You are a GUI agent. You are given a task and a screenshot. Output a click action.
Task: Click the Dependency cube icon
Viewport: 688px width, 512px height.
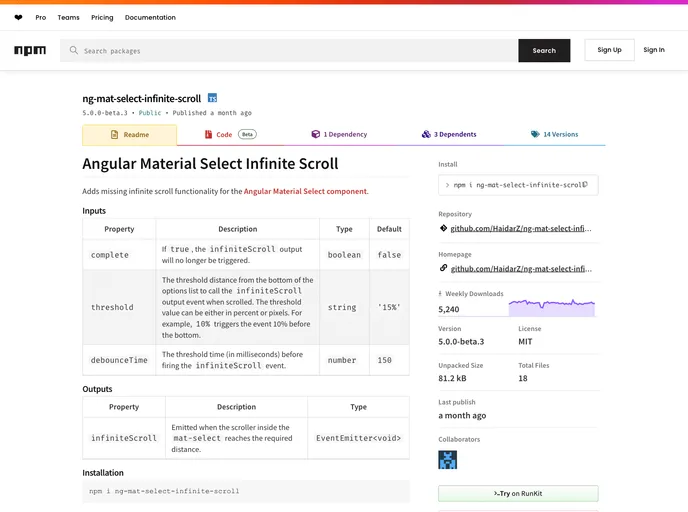(315, 134)
